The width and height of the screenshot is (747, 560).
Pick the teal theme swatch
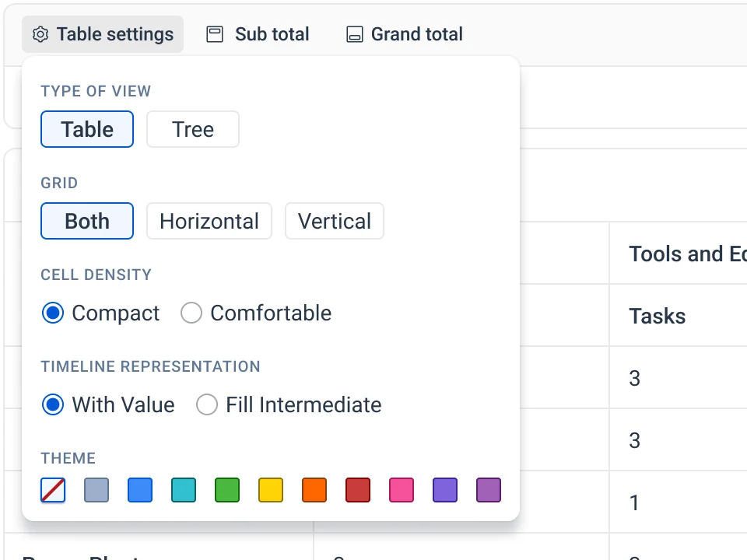184,490
